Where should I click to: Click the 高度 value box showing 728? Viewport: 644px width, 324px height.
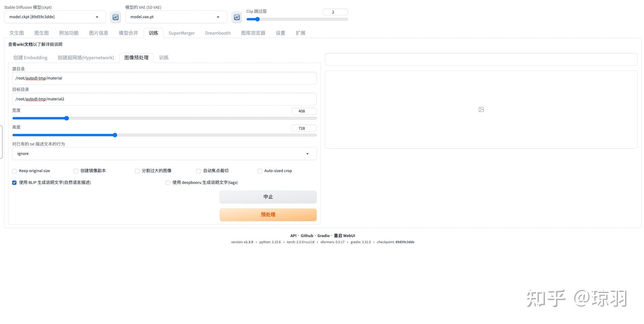click(x=304, y=128)
